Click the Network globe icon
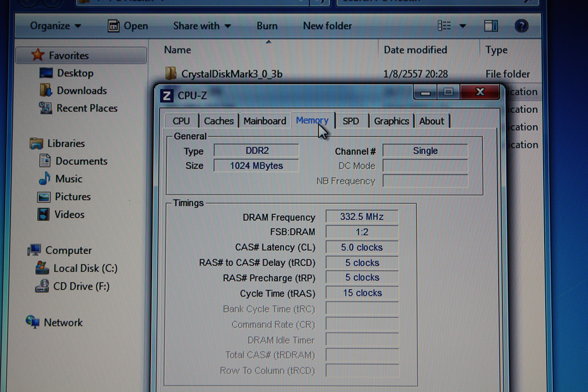This screenshot has height=392, width=588. tap(33, 322)
